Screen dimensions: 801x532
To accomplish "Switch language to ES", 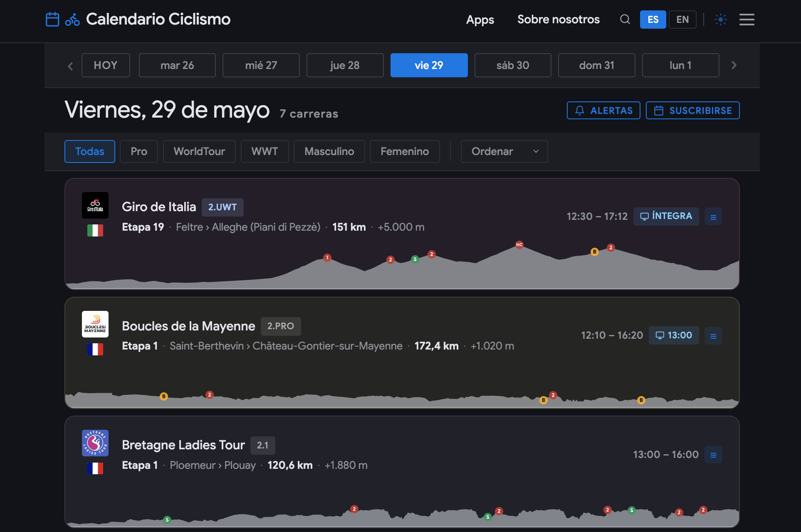I will pyautogui.click(x=653, y=20).
